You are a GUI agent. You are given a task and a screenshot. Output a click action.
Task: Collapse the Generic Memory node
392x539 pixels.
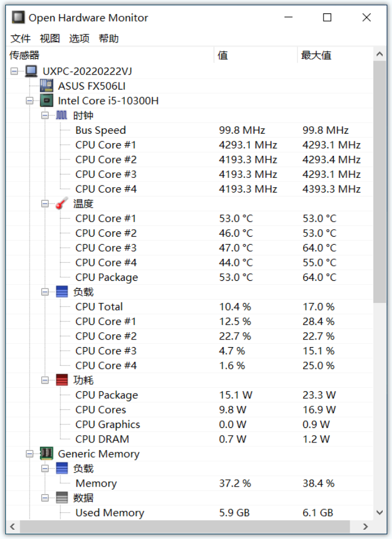point(30,454)
